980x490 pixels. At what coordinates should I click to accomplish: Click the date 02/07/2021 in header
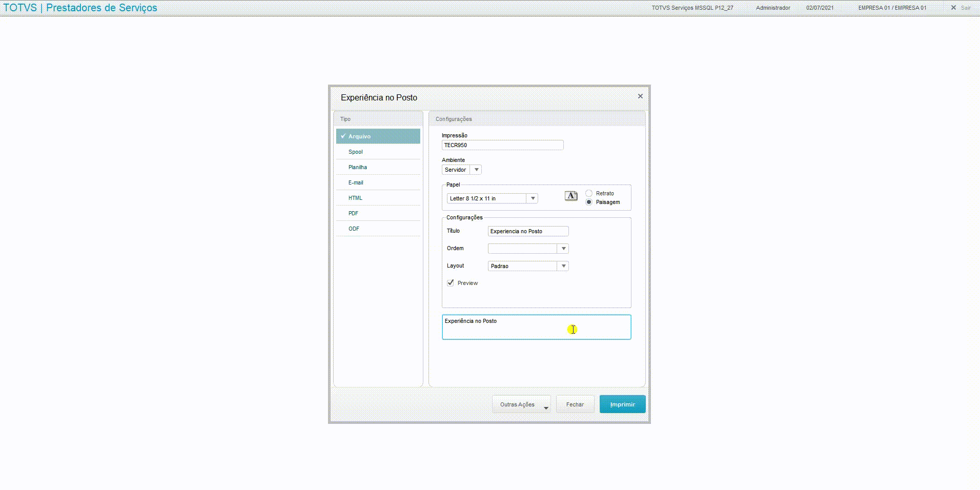(820, 8)
